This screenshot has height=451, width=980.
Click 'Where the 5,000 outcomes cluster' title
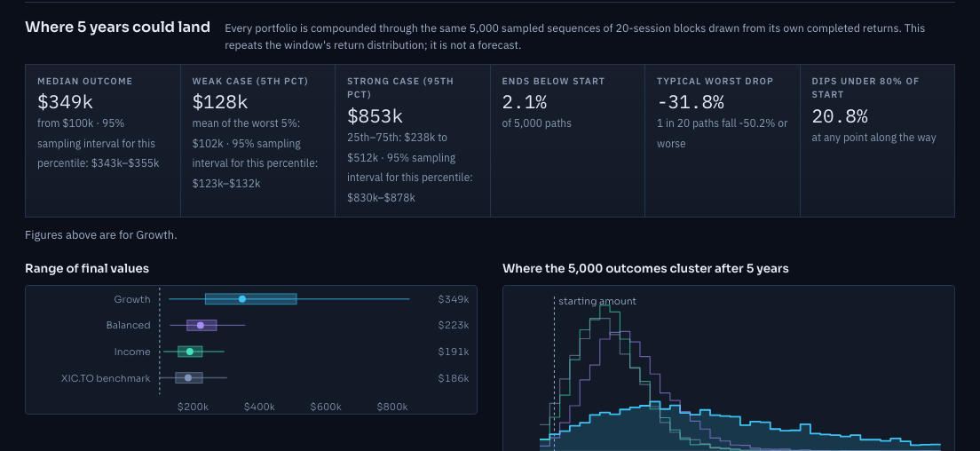pos(645,269)
